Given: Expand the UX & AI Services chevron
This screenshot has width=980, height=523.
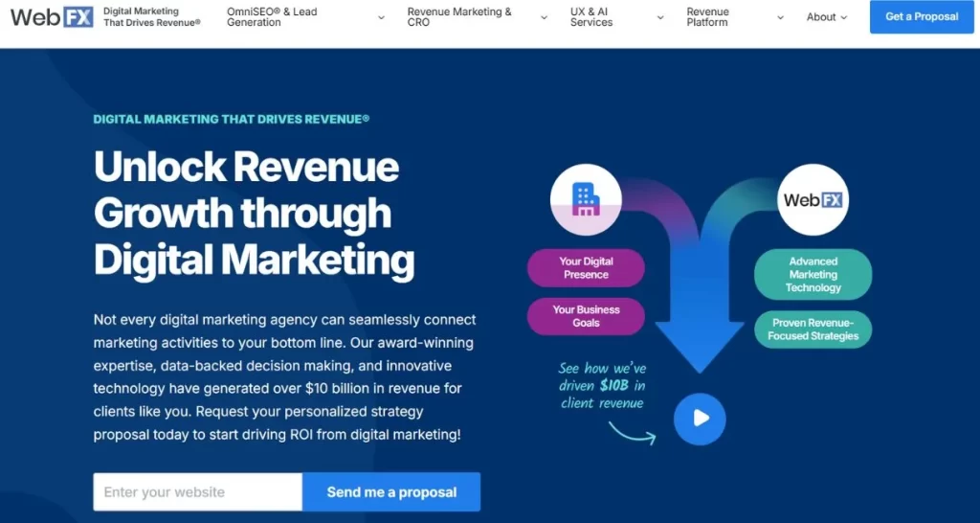Looking at the screenshot, I should point(660,17).
